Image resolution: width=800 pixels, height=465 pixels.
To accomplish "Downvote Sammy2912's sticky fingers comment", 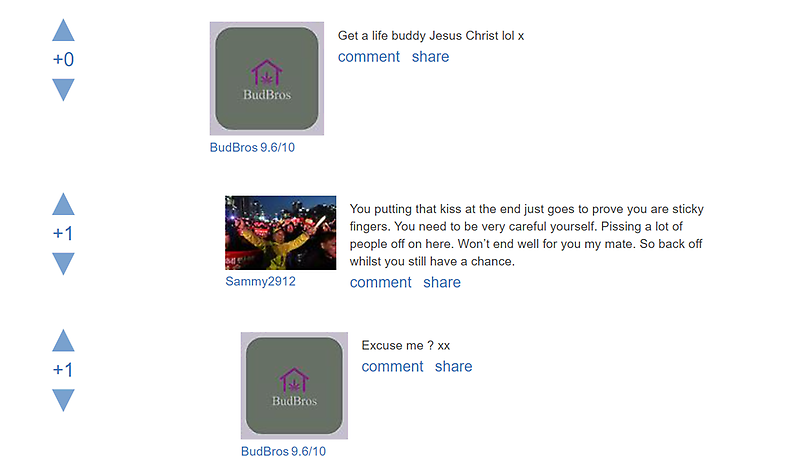I will [63, 264].
